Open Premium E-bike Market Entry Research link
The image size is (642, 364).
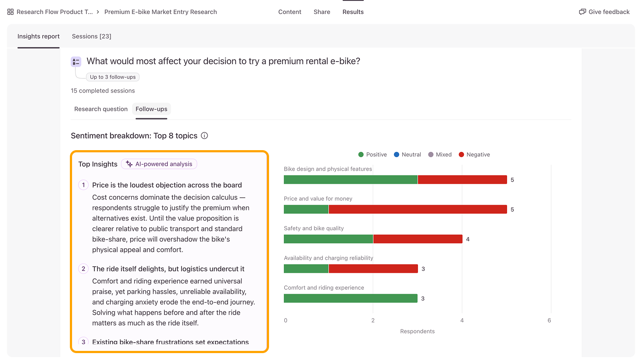click(161, 12)
